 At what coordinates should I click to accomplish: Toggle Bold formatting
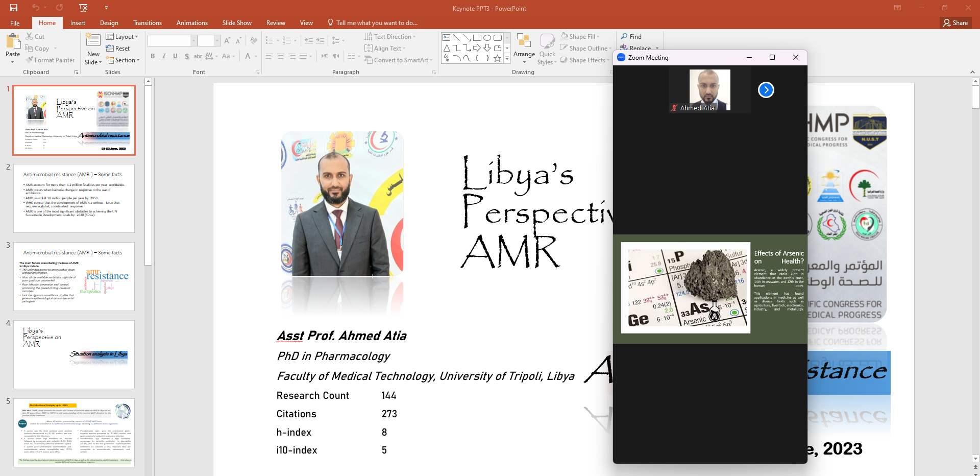[x=153, y=56]
